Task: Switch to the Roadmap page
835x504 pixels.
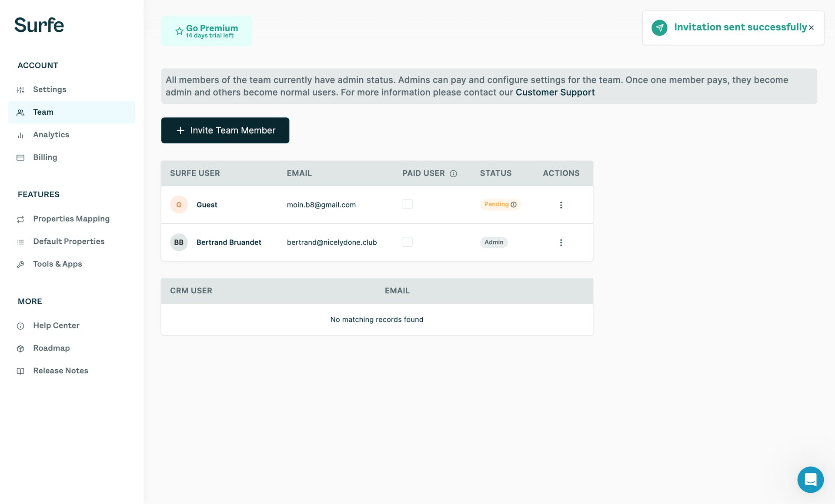Action: pos(51,348)
